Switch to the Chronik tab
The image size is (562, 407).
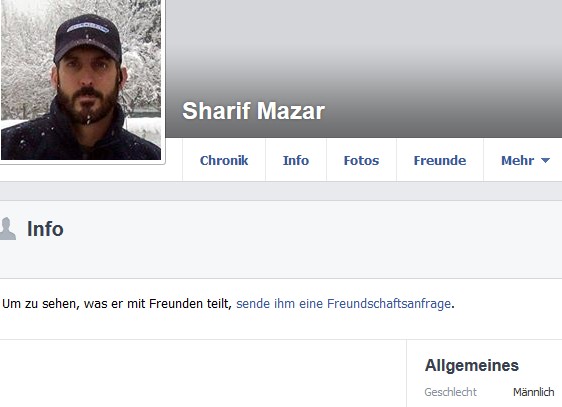click(x=224, y=160)
